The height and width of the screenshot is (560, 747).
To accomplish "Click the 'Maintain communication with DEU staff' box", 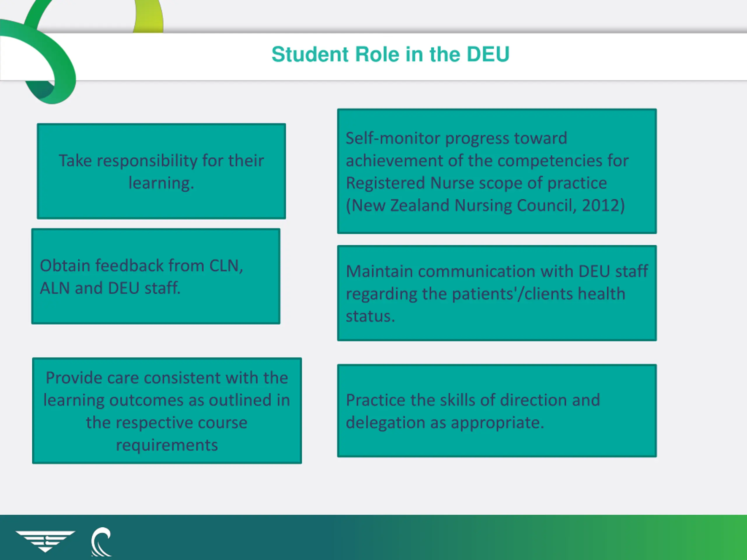I will [497, 293].
